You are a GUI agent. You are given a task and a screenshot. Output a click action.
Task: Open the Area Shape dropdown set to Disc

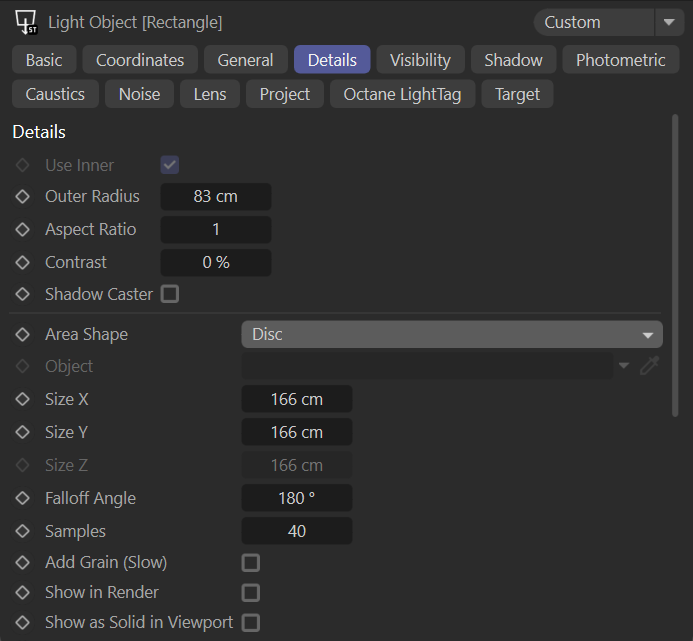[x=451, y=335]
